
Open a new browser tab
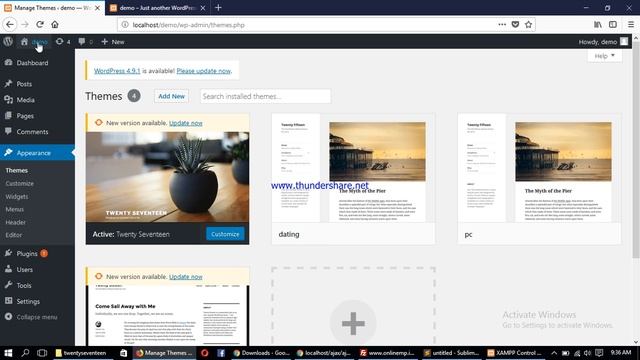(x=218, y=7)
